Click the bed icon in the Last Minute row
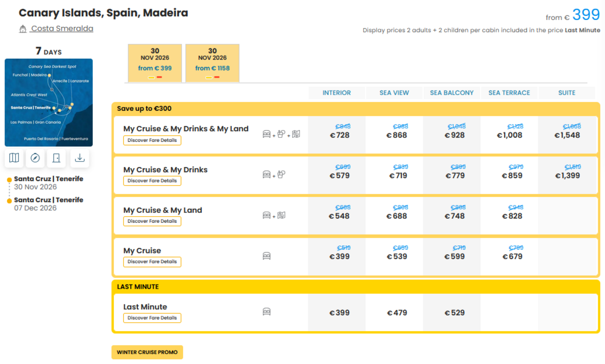The image size is (605, 364). (267, 312)
